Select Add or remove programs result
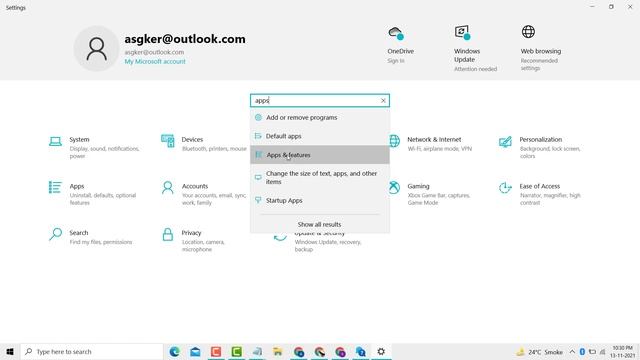 point(320,118)
